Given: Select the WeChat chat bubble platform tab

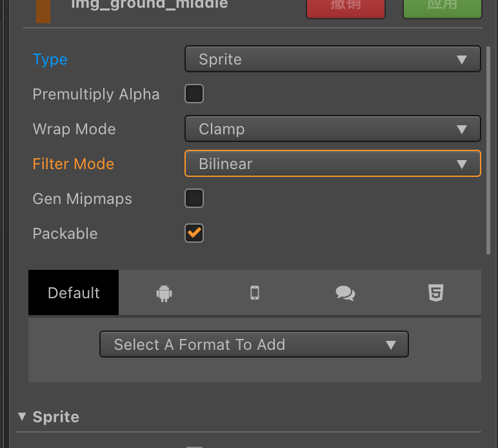Looking at the screenshot, I should pos(345,293).
